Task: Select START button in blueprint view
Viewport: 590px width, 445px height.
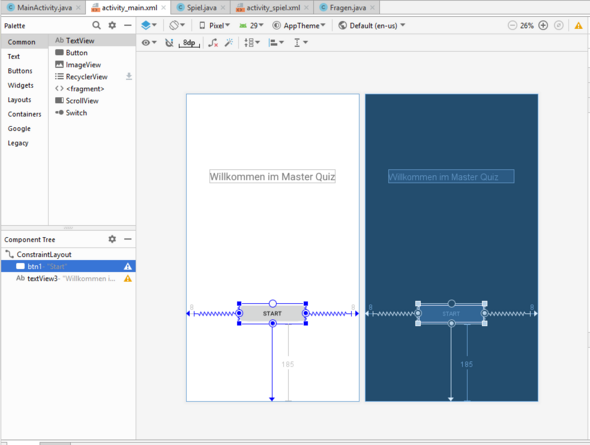Action: tap(451, 313)
